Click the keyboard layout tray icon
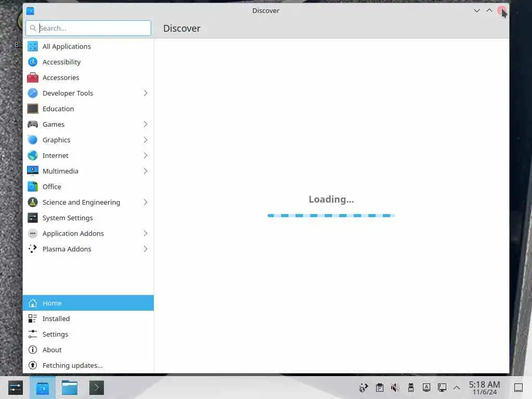532x399 pixels. [x=427, y=388]
